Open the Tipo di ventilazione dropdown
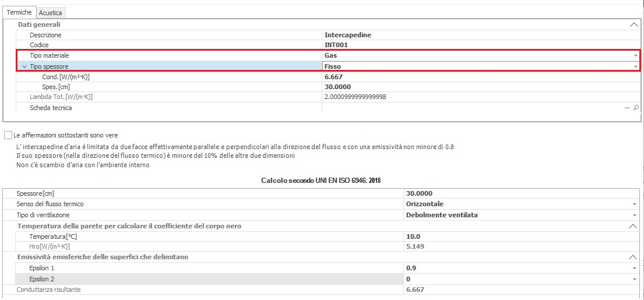644x300 pixels. click(634, 216)
